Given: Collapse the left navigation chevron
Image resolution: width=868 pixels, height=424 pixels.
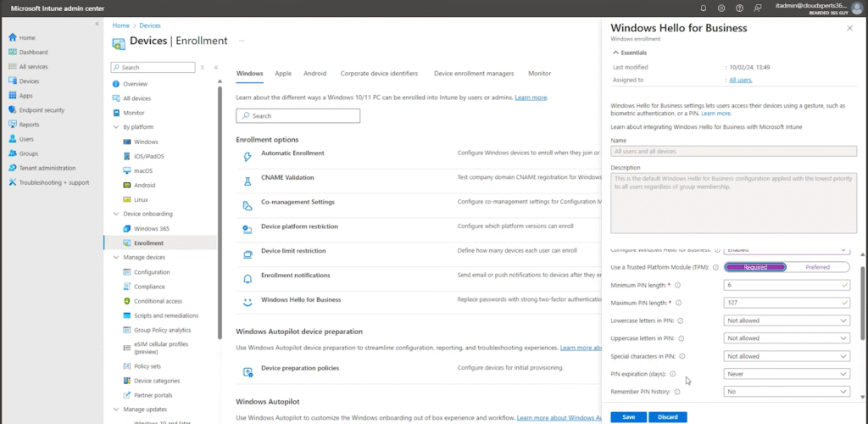Looking at the screenshot, I should (97, 24).
